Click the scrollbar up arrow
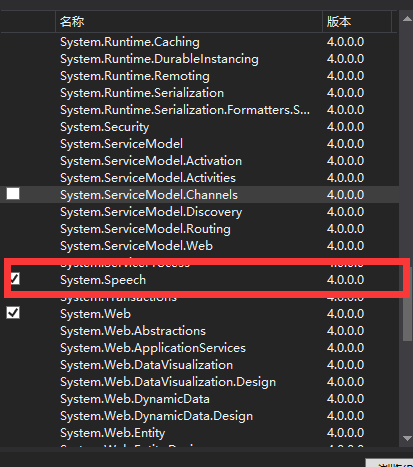 tap(407, 19)
